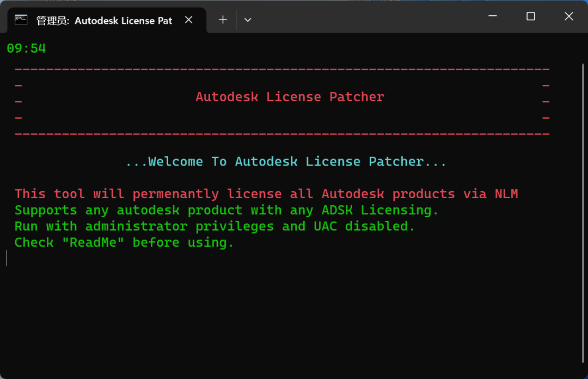Click the Check "ReadMe" before using line

pos(124,243)
